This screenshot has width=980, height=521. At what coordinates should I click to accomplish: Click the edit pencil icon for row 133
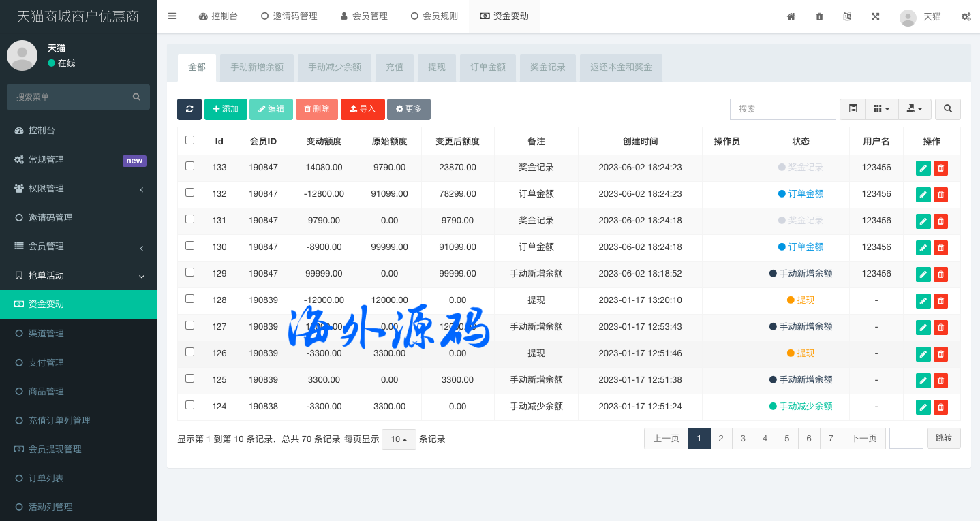[x=923, y=168]
